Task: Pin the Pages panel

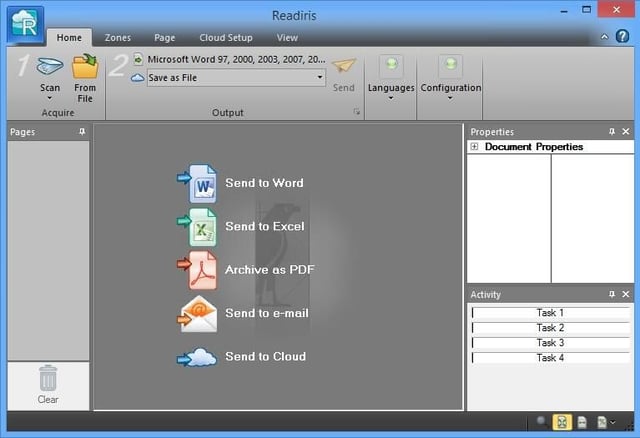Action: click(82, 131)
